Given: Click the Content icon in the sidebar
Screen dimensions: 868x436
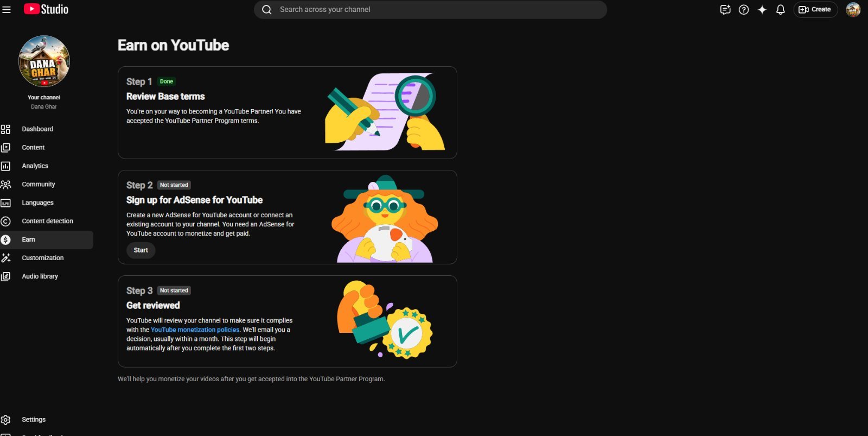Looking at the screenshot, I should tap(6, 148).
